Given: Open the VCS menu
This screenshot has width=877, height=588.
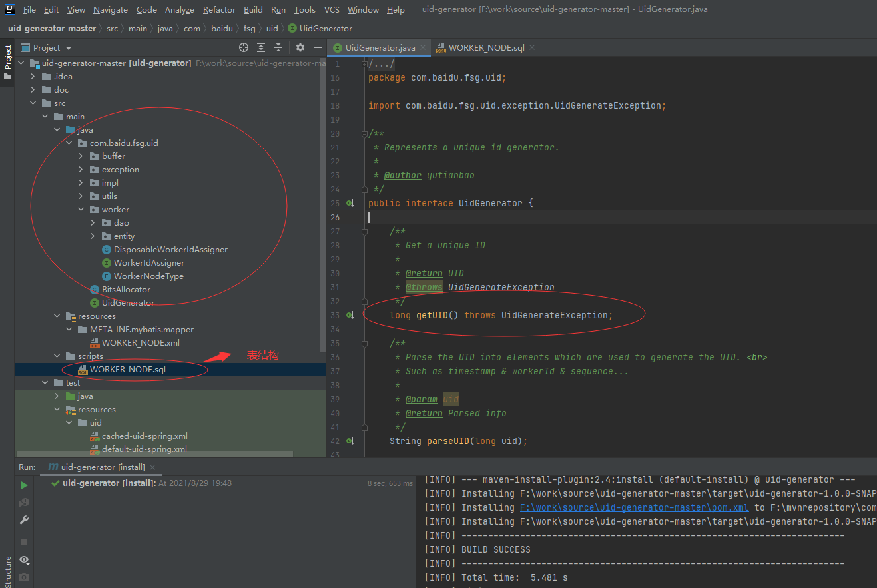Looking at the screenshot, I should (x=332, y=9).
